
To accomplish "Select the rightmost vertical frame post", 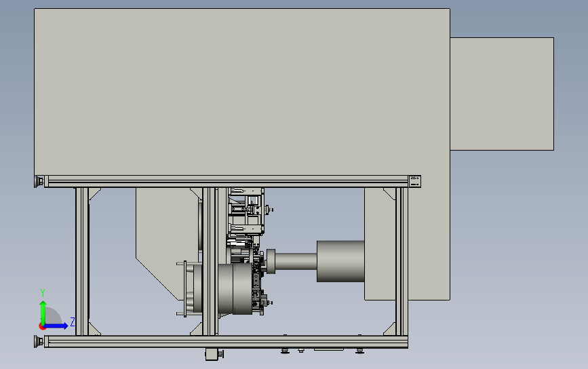I will click(401, 261).
